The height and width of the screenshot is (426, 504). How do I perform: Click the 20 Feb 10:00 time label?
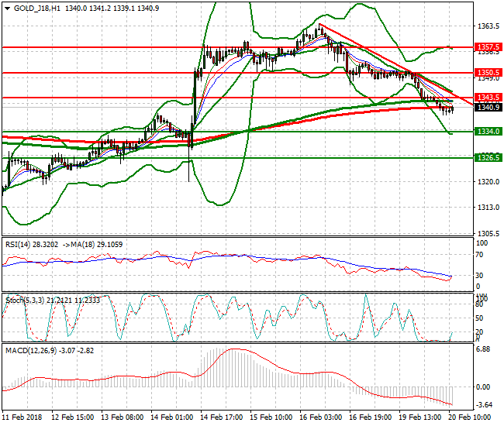pyautogui.click(x=469, y=417)
